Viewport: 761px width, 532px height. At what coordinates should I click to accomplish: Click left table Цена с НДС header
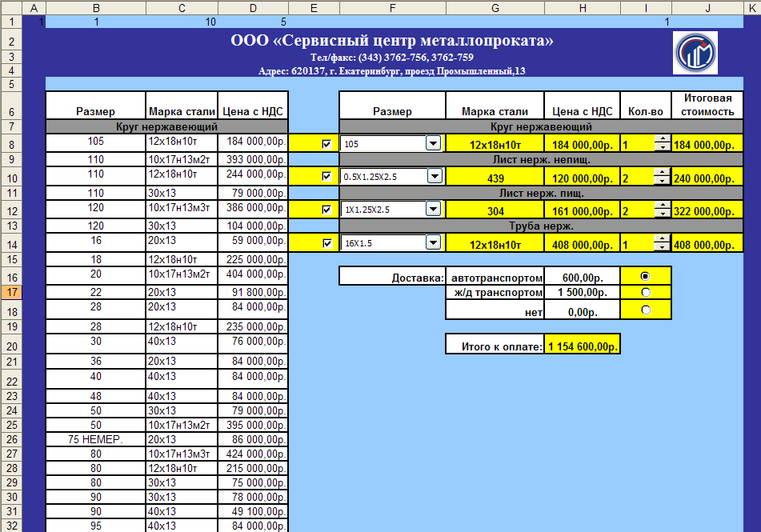(253, 105)
